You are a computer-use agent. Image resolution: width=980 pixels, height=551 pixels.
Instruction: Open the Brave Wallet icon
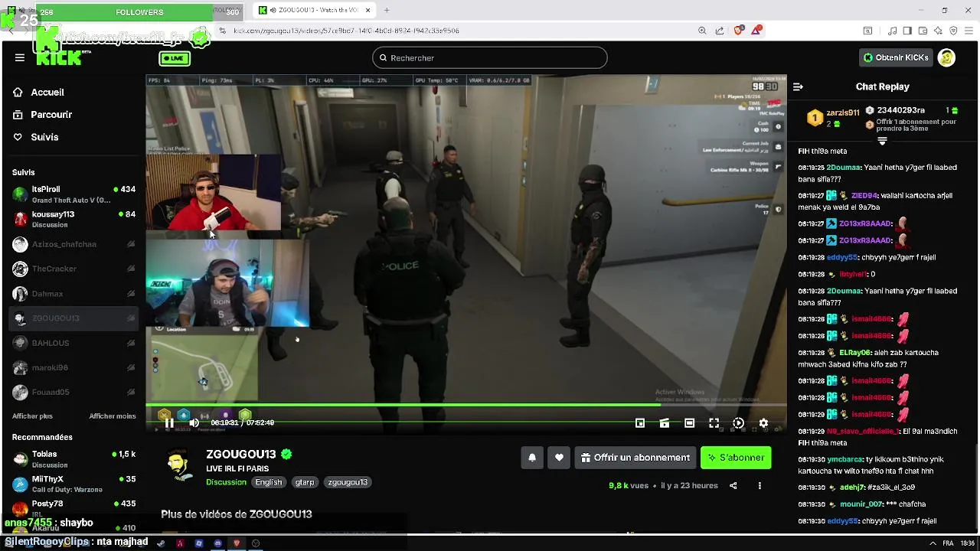click(923, 31)
